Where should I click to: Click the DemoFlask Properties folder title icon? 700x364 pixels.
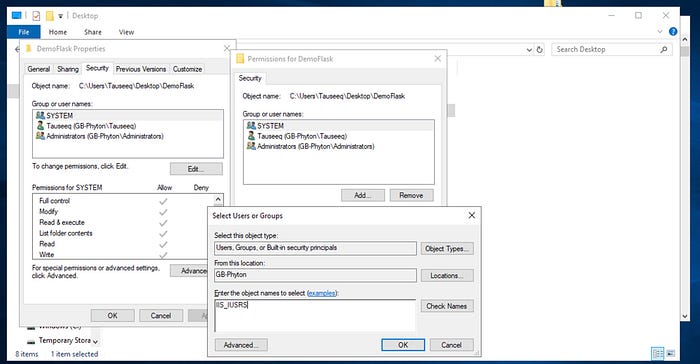29,49
